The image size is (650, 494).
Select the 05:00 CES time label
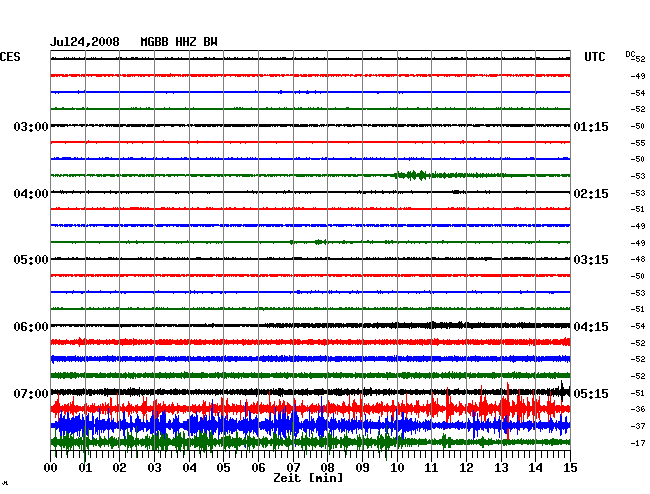click(31, 260)
